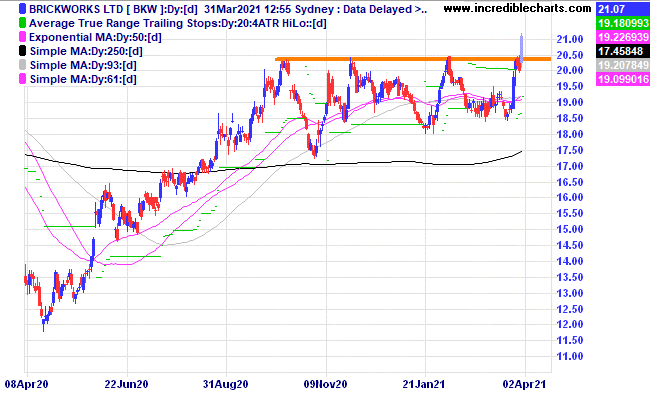
Task: Click the grey Simple MA 93 legend swatch
Action: click(x=22, y=65)
